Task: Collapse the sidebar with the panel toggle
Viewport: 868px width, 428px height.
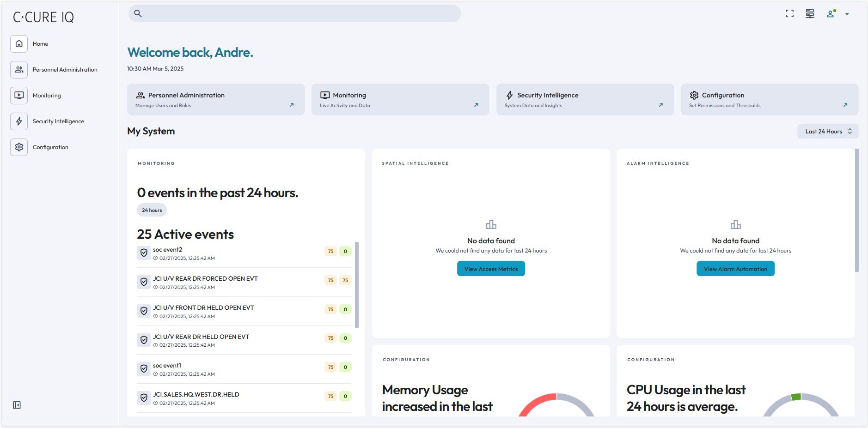Action: pos(16,404)
